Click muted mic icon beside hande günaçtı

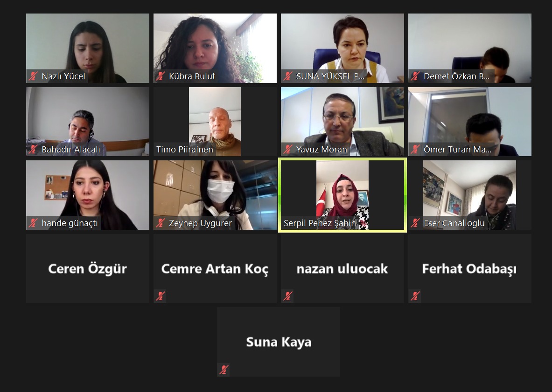pyautogui.click(x=33, y=223)
